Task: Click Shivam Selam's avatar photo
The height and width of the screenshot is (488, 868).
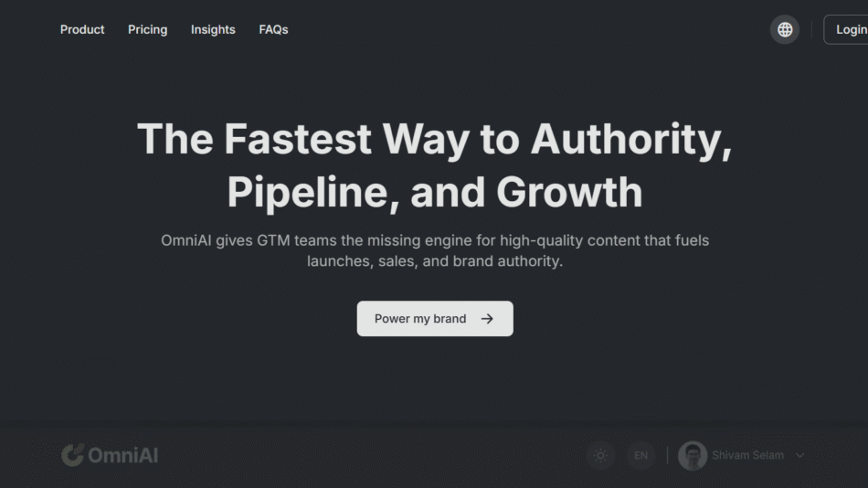Action: tap(692, 455)
